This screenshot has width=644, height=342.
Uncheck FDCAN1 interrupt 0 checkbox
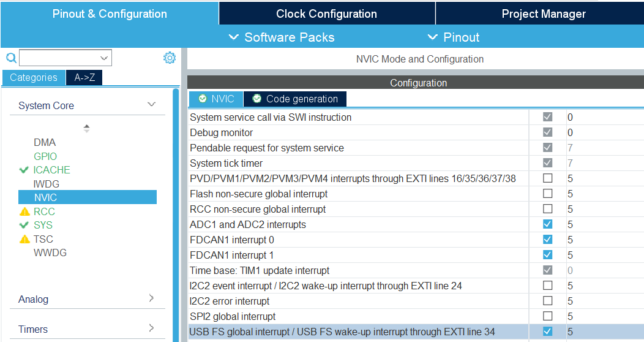point(547,240)
